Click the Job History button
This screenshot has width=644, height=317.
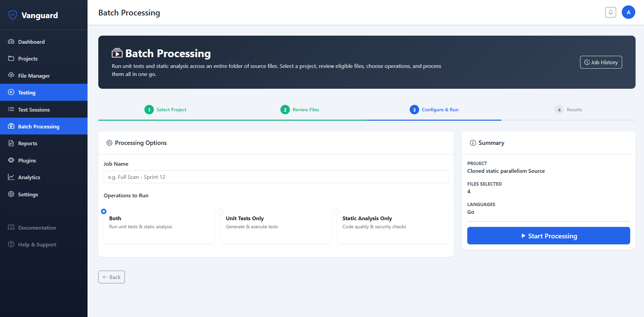601,62
